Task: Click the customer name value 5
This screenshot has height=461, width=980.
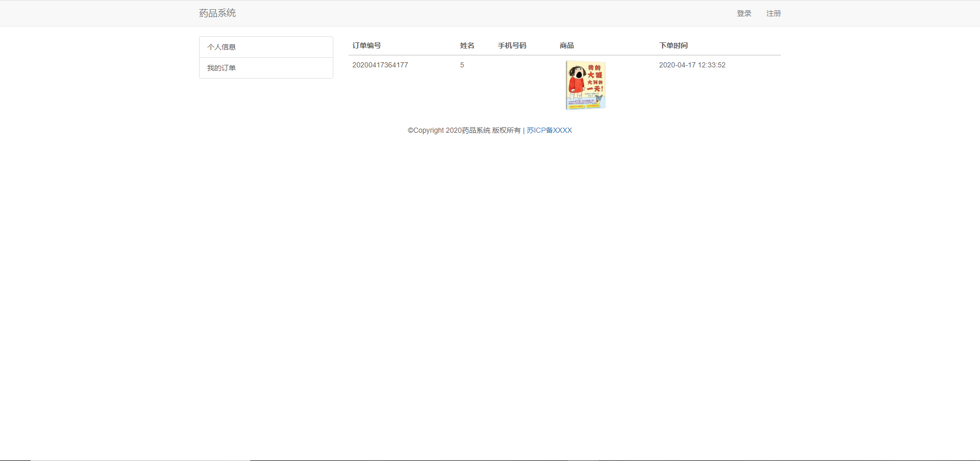Action: 462,65
